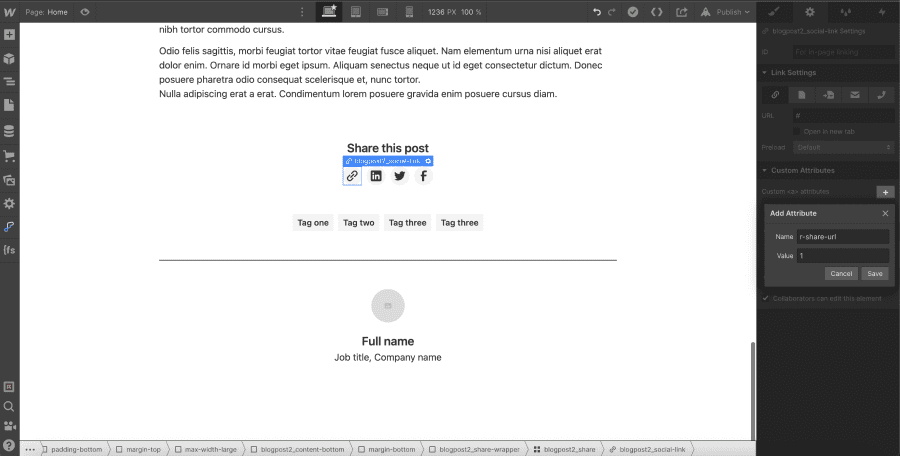Click the copy link social icon
This screenshot has height=456, width=900.
pos(352,176)
